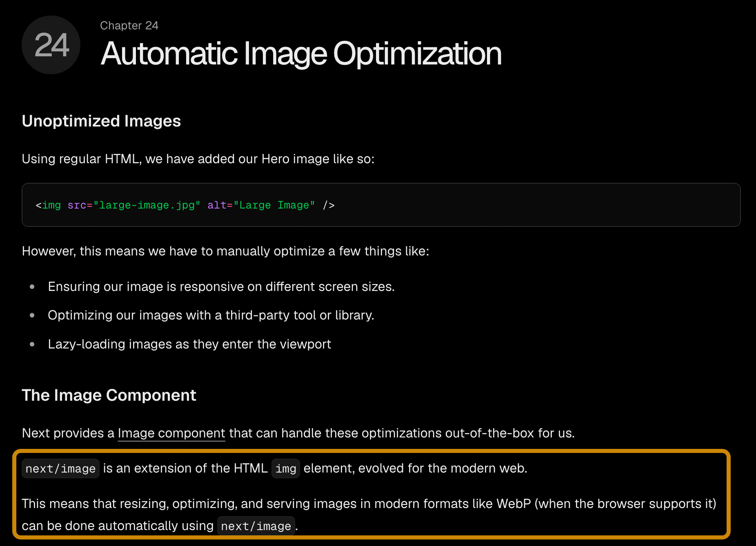This screenshot has width=756, height=546.
Task: Click the first next/image inline code tag
Action: (60, 468)
